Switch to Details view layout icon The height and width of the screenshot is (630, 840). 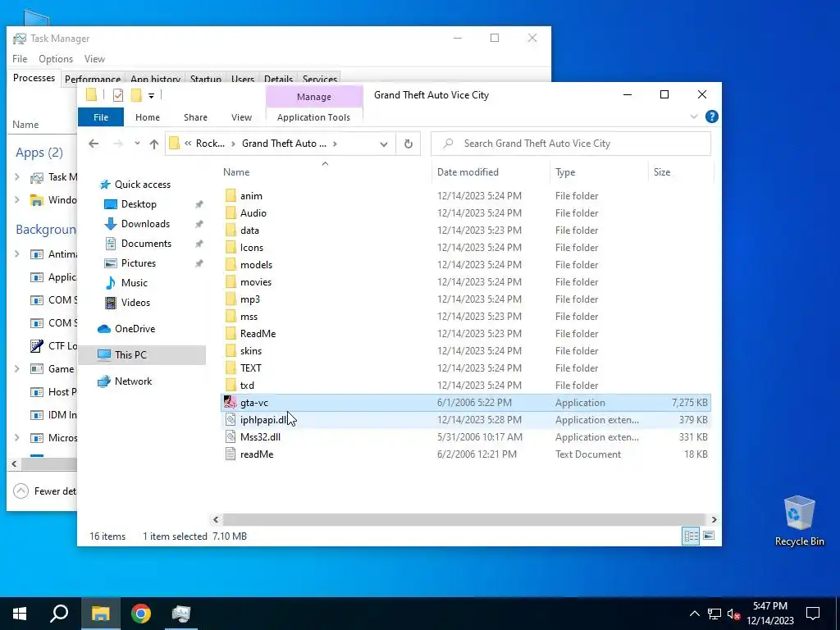(x=691, y=536)
